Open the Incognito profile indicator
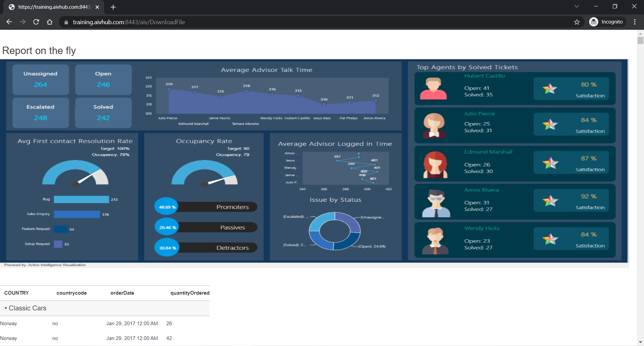644x346 pixels. coord(607,22)
